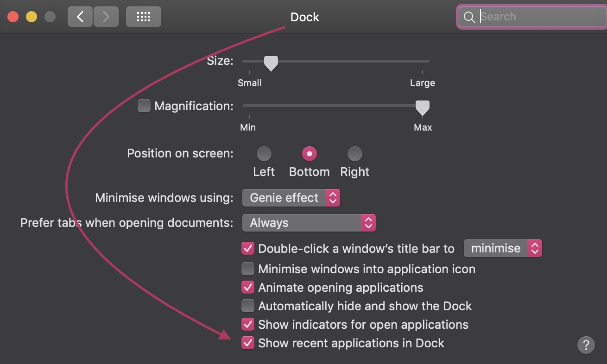This screenshot has height=364, width=607.
Task: Click the magnifying glass search icon
Action: (x=469, y=17)
